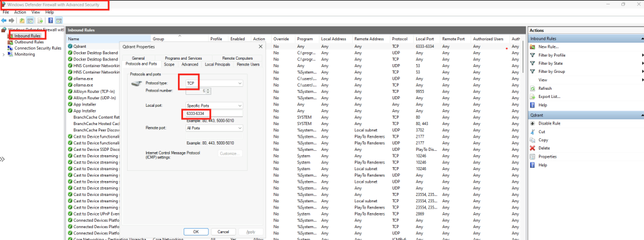The height and width of the screenshot is (240, 644).
Task: Select the Inbound Rules tree node
Action: click(x=27, y=36)
